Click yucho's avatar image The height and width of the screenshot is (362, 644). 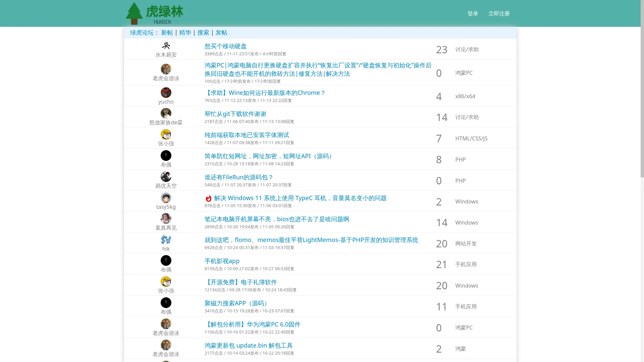[166, 93]
